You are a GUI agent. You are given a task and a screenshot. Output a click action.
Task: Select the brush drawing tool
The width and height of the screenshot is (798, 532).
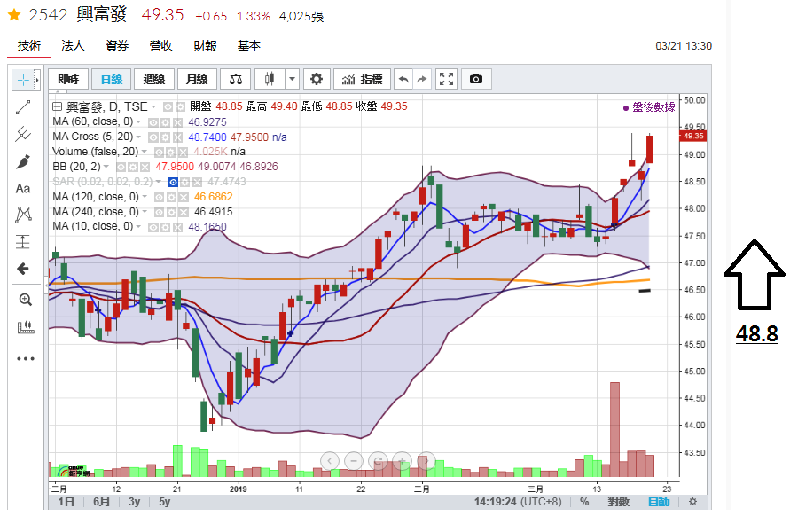pyautogui.click(x=23, y=162)
